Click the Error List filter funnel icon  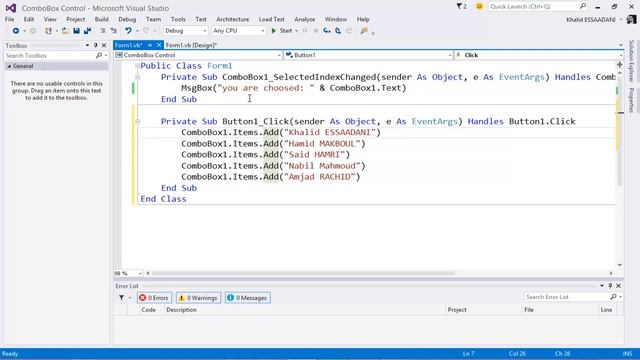(121, 298)
